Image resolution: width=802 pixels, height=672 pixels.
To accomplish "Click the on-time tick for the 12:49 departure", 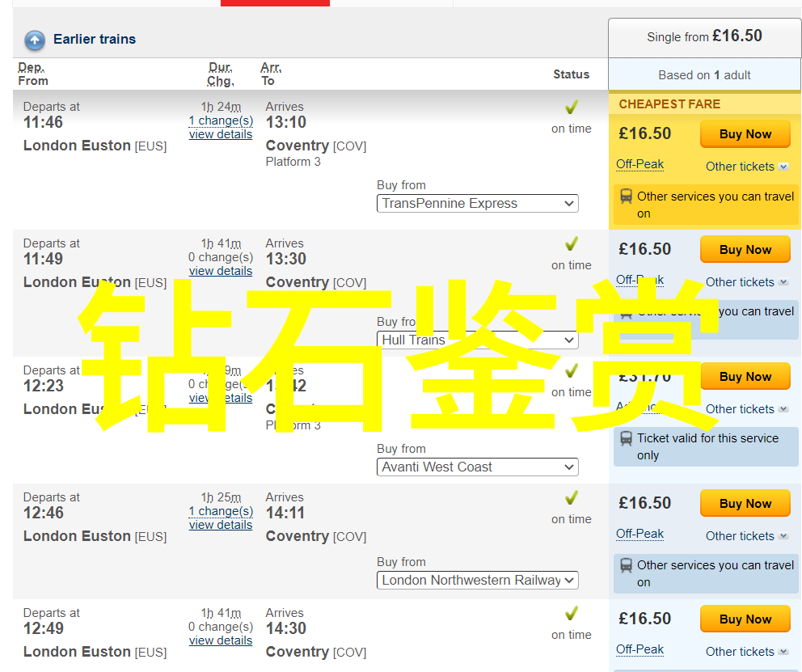I will [572, 613].
